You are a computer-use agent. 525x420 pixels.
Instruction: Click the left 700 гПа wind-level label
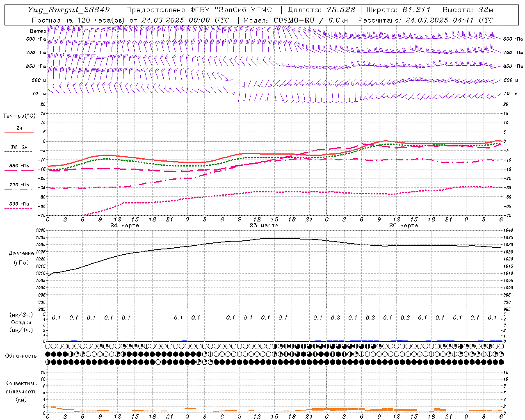point(36,52)
